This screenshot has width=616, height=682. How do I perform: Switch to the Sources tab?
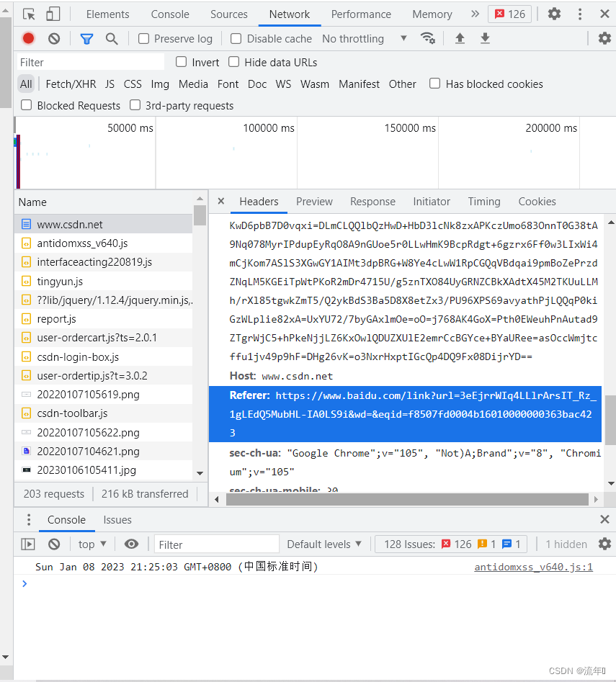(x=229, y=14)
